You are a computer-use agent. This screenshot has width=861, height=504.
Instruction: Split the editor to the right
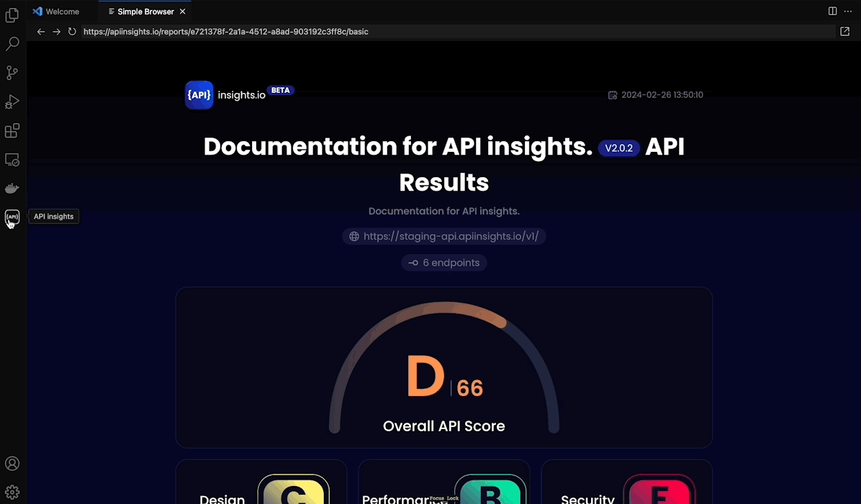point(832,11)
